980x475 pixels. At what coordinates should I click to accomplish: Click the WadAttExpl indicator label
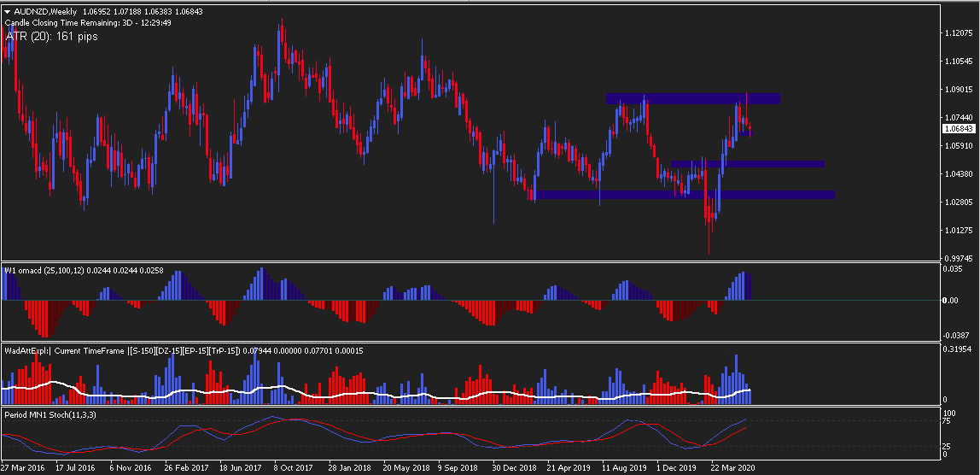(184, 351)
